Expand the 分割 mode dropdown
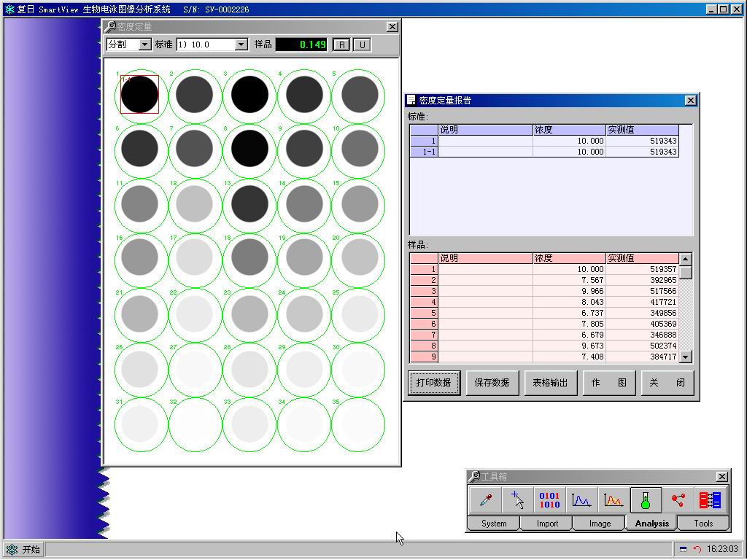The height and width of the screenshot is (560, 747). (144, 44)
